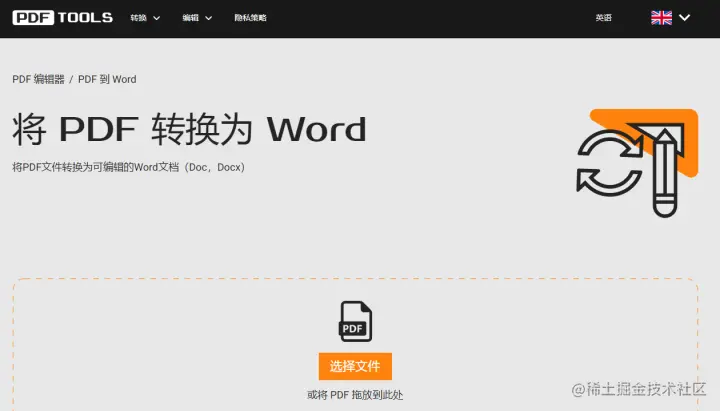Click the convert arrows and pencil illustration
The image size is (720, 411).
(x=637, y=163)
